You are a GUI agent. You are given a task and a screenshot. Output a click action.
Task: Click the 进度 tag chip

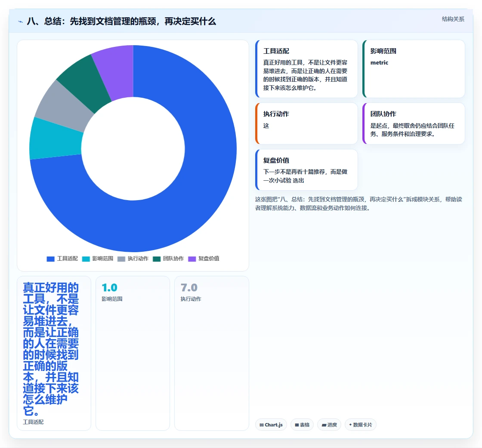coord(329,425)
